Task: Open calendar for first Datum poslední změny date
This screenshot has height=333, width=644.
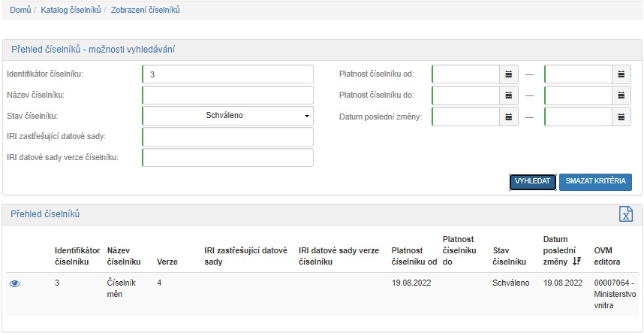Action: 509,117
